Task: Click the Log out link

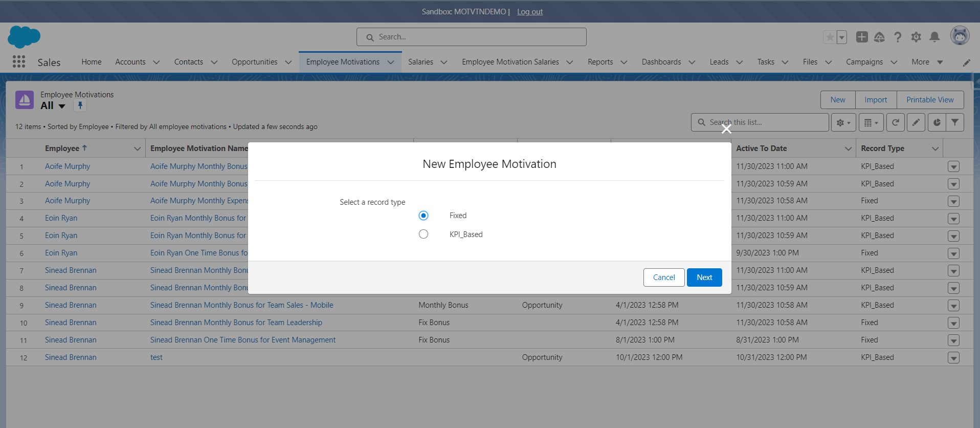Action: [530, 12]
